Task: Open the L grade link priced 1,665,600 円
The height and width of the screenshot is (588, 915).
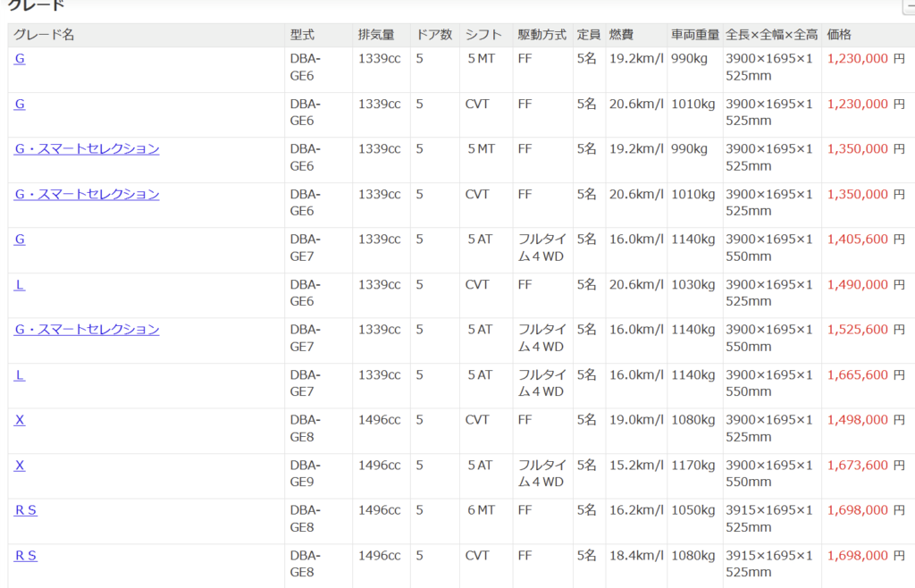Action: pyautogui.click(x=20, y=374)
